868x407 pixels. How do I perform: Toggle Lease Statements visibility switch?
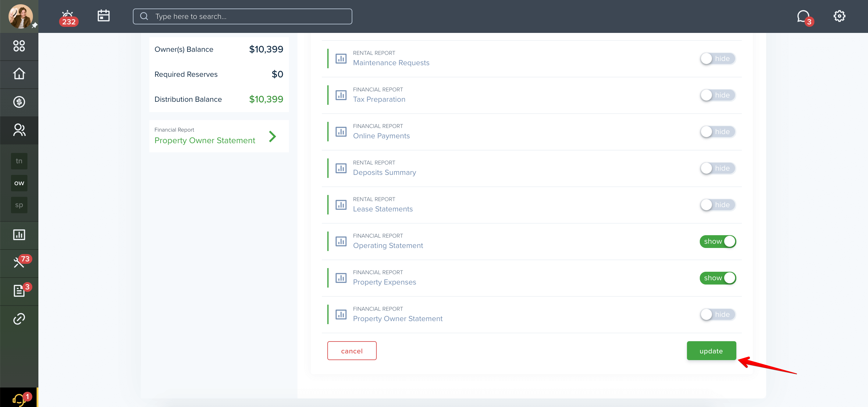pos(718,204)
